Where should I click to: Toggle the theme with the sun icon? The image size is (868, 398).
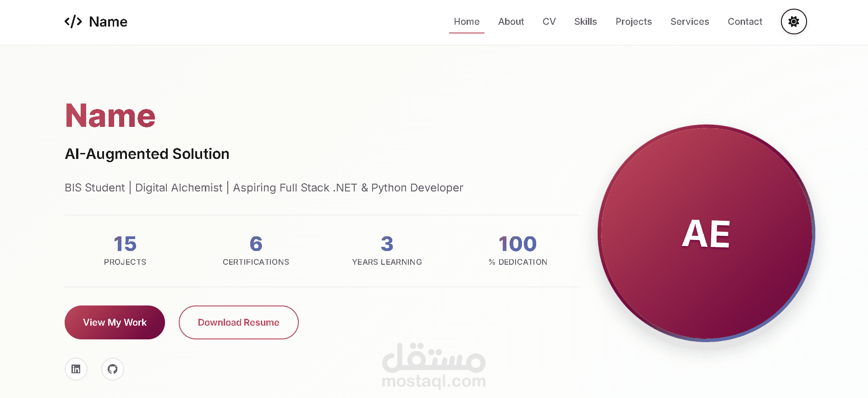coord(794,22)
